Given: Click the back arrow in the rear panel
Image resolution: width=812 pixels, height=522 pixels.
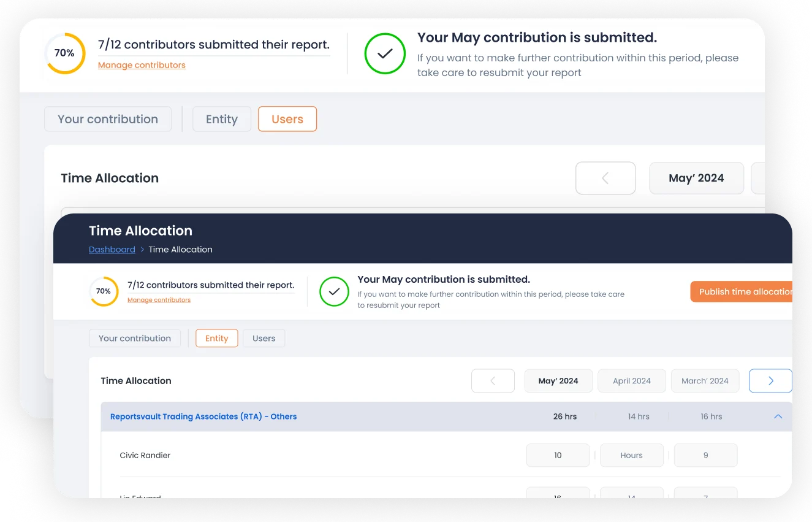Looking at the screenshot, I should [605, 178].
